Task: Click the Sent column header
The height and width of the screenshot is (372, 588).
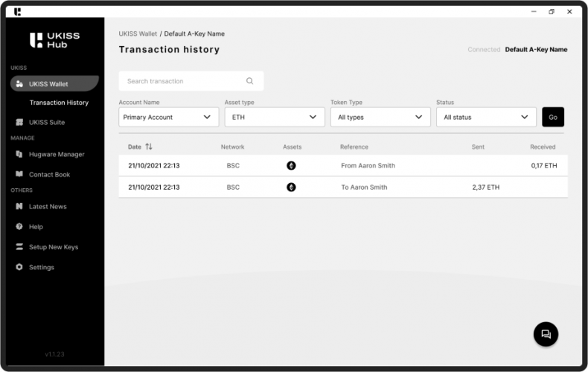Action: pyautogui.click(x=478, y=147)
